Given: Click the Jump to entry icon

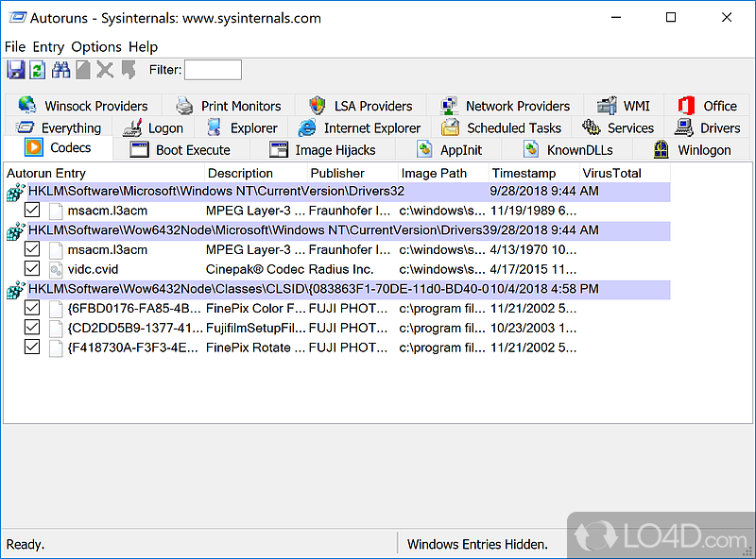Looking at the screenshot, I should (128, 70).
